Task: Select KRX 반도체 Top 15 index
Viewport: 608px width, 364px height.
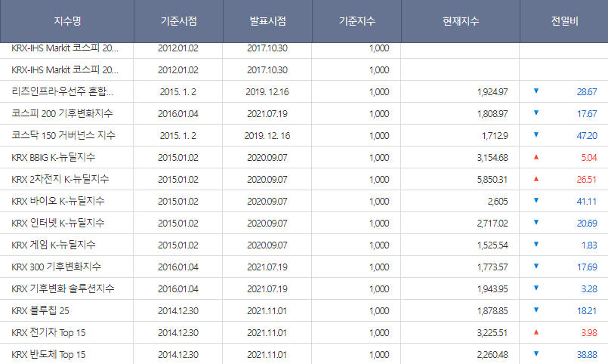Action: (48, 354)
